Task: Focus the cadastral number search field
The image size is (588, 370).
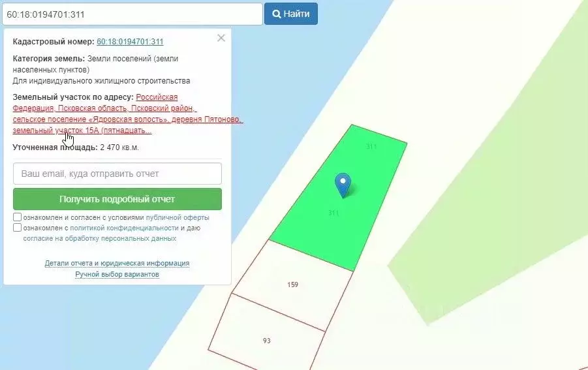Action: pyautogui.click(x=132, y=14)
